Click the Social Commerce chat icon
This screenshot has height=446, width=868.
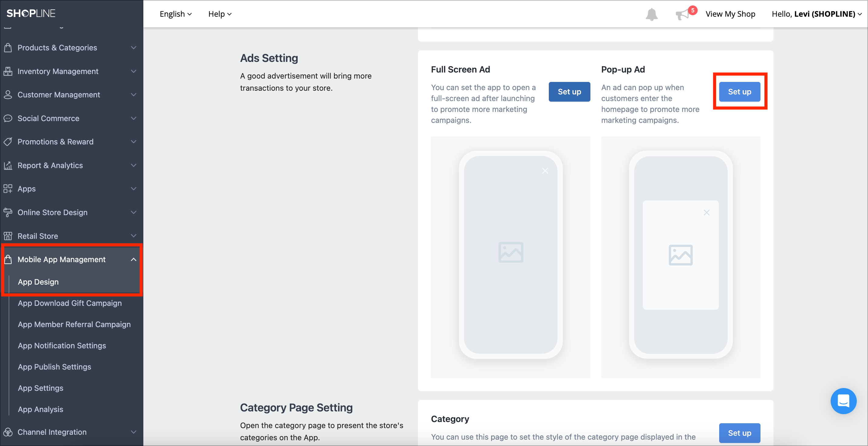(8, 118)
